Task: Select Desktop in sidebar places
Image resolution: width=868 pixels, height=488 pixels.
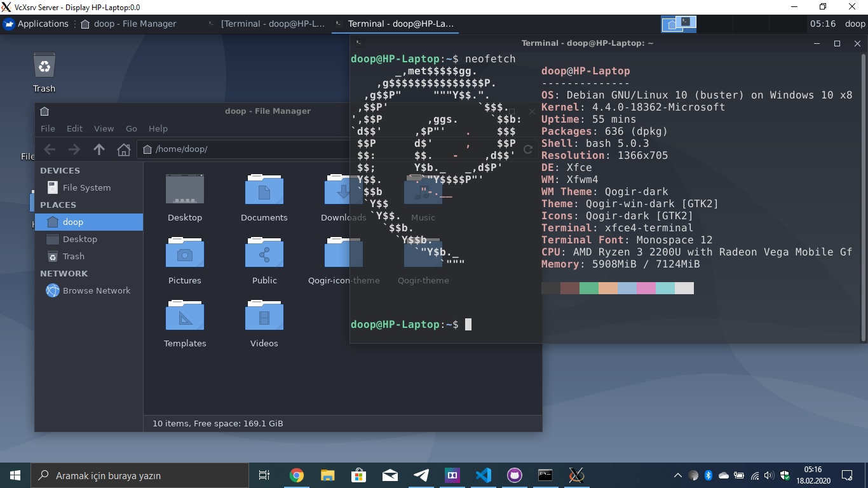Action: (89, 239)
